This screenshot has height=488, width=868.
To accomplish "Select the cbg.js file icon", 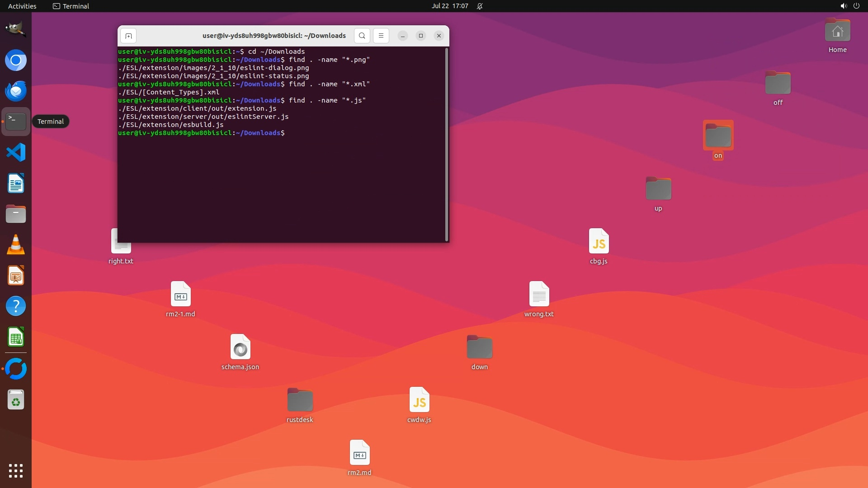I will coord(599,241).
